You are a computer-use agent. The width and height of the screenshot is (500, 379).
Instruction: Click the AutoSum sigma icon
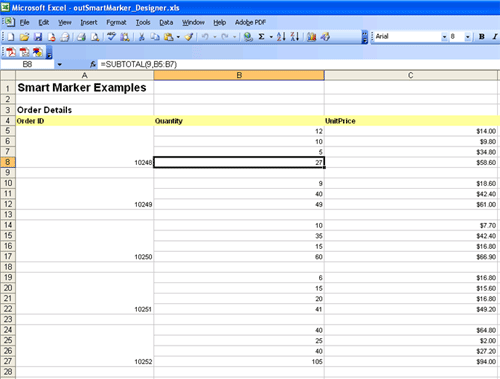click(x=262, y=37)
